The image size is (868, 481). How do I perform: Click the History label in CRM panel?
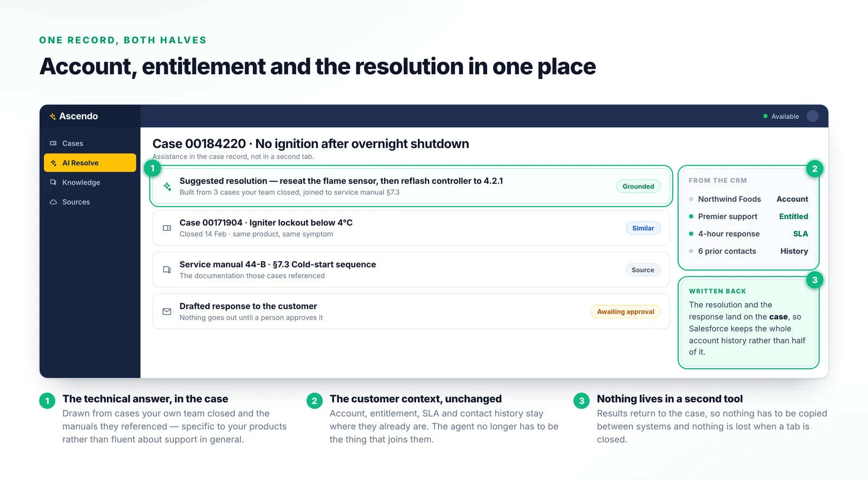[x=794, y=251]
